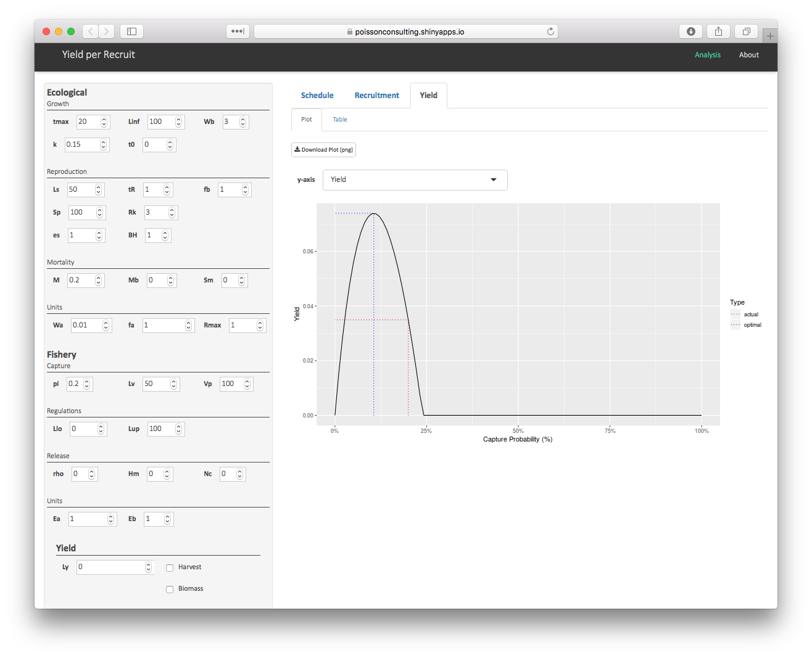Open the Table sub-tab

(340, 120)
